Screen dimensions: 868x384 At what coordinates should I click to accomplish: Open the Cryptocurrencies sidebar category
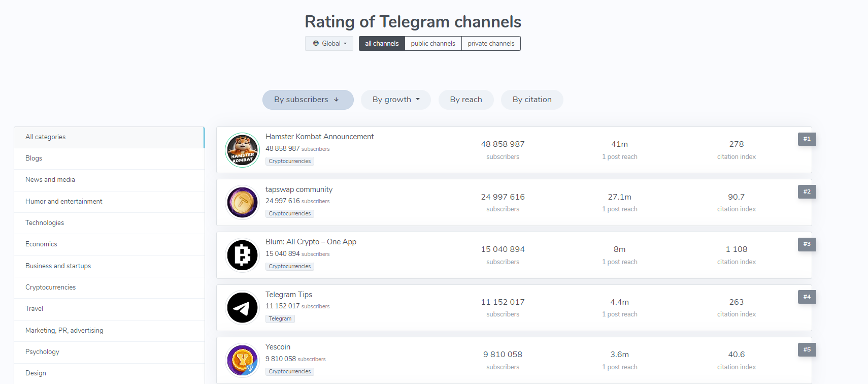pyautogui.click(x=109, y=287)
